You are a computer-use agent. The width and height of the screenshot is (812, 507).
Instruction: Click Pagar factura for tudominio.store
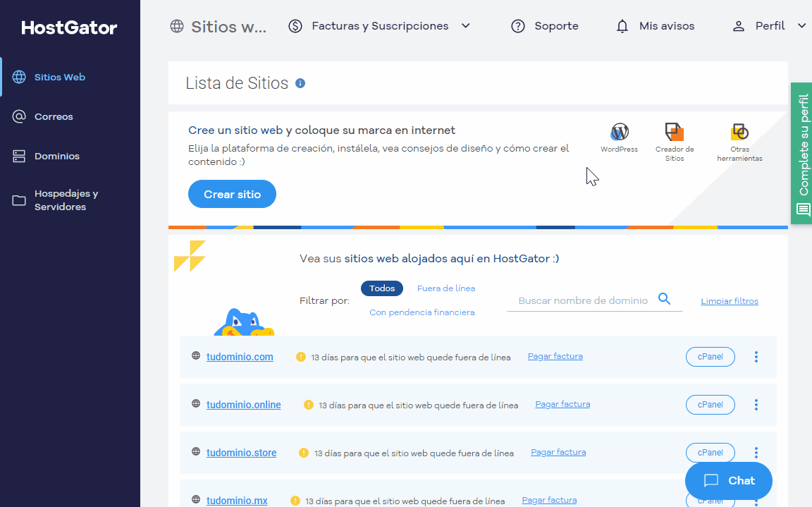pos(558,452)
